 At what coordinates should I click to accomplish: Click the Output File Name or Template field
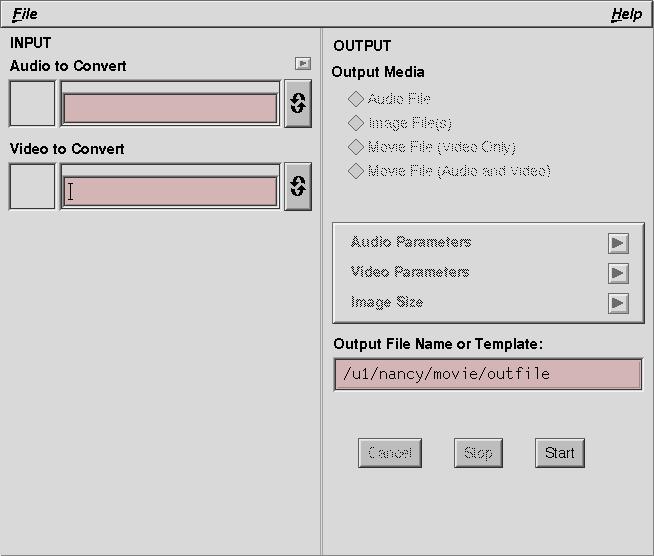coord(488,374)
